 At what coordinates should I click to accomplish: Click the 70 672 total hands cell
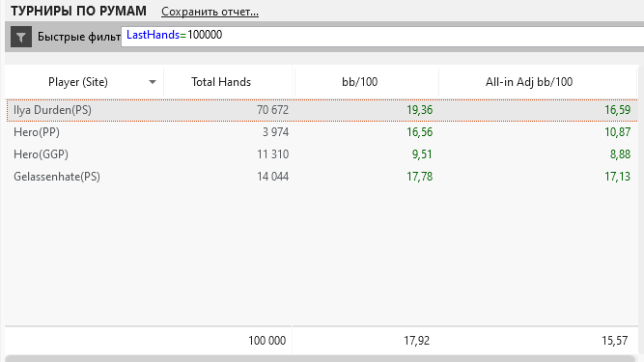pos(272,110)
